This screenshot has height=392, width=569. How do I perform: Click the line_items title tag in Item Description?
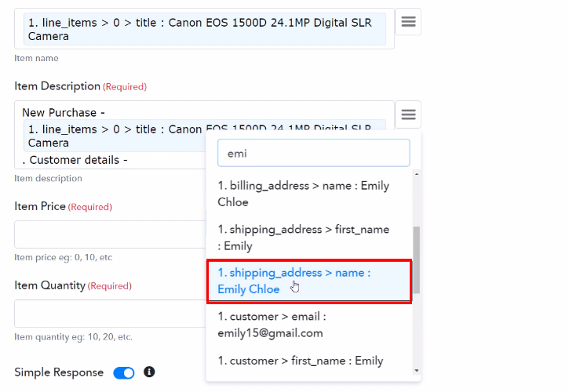(116, 136)
